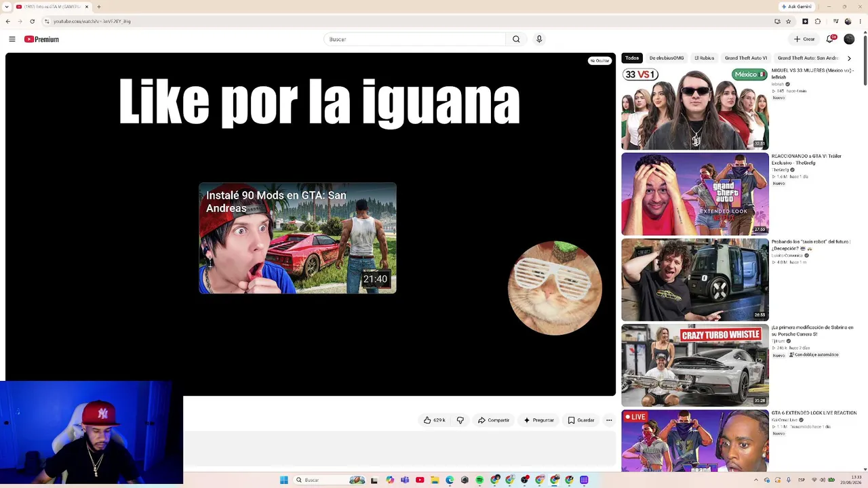Open the '33 VS 1' México thumbnail
868x488 pixels.
(695, 108)
